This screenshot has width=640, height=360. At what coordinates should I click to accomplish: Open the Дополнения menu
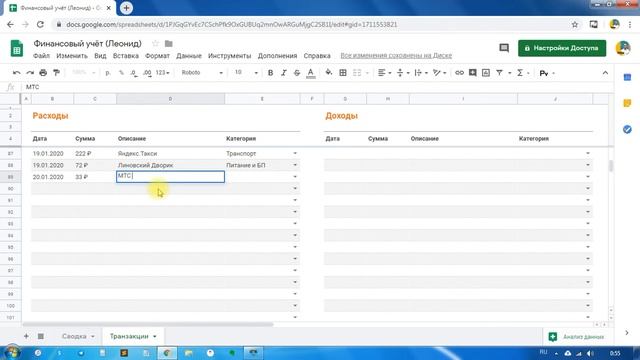coord(277,56)
